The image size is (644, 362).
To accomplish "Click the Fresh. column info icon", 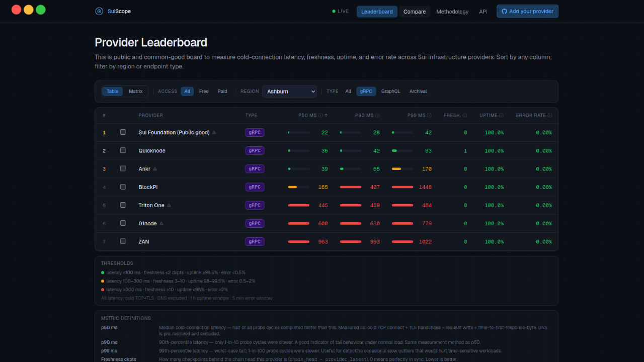I will [465, 115].
